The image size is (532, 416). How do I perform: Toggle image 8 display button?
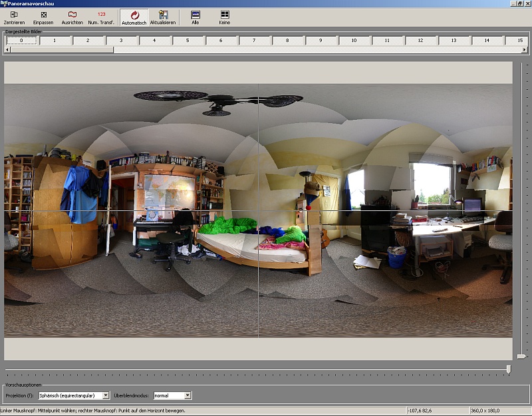click(287, 41)
